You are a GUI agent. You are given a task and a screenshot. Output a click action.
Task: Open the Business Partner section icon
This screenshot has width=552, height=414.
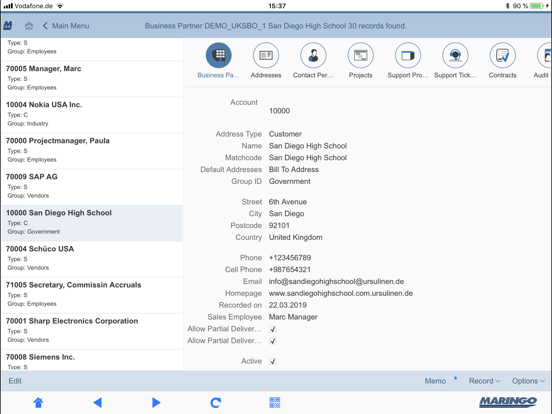point(219,55)
